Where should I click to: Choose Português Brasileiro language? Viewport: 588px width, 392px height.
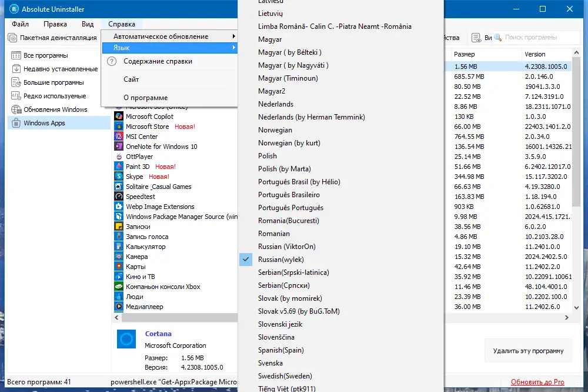point(289,195)
